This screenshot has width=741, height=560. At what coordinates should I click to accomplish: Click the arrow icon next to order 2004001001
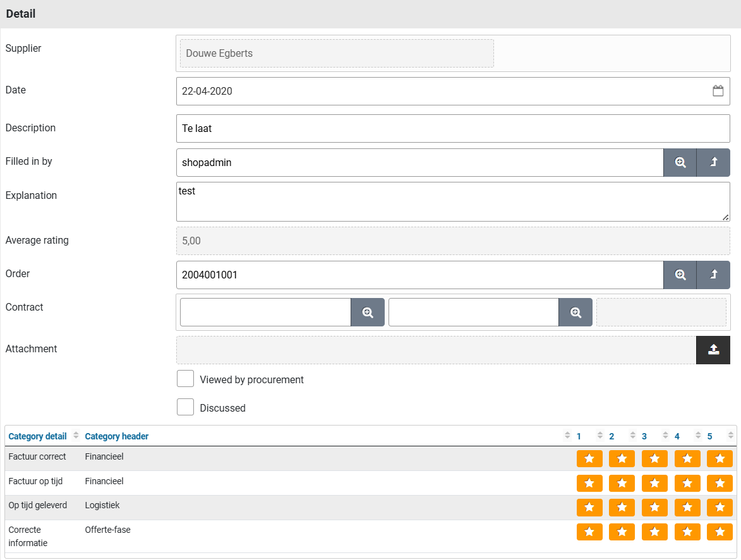point(713,275)
